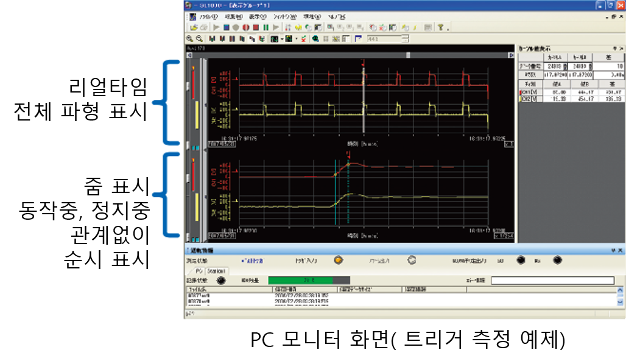Click the orange trigger input indicator

pos(339,261)
